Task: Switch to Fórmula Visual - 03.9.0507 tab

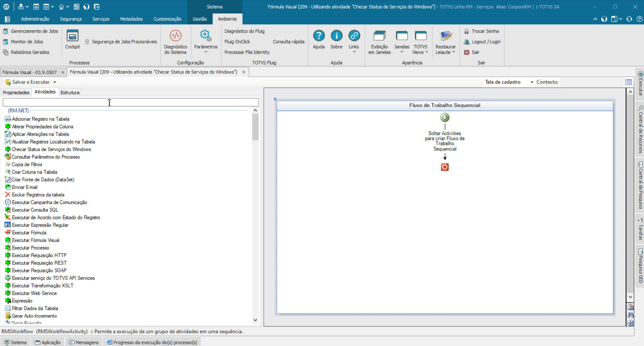Action: tap(30, 72)
